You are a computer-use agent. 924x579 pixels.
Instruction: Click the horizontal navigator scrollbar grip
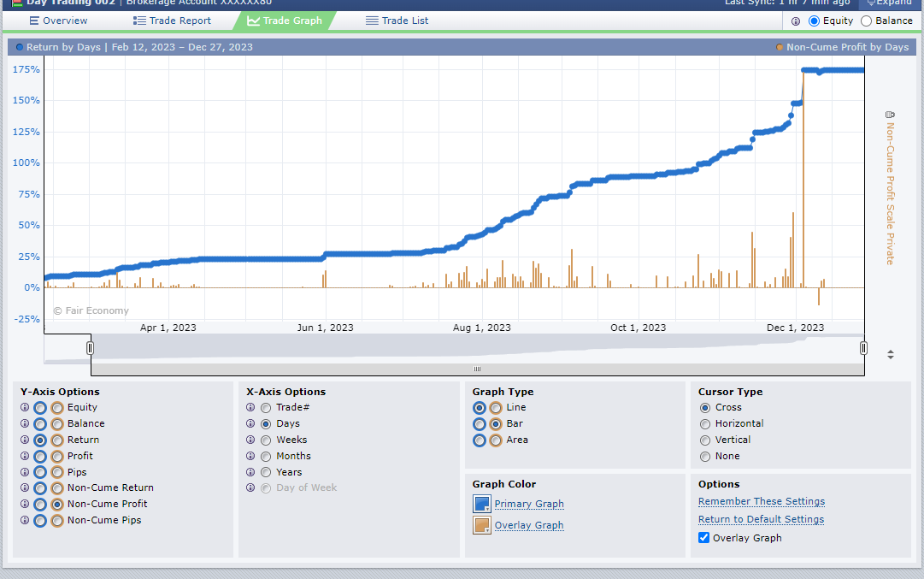tap(477, 369)
